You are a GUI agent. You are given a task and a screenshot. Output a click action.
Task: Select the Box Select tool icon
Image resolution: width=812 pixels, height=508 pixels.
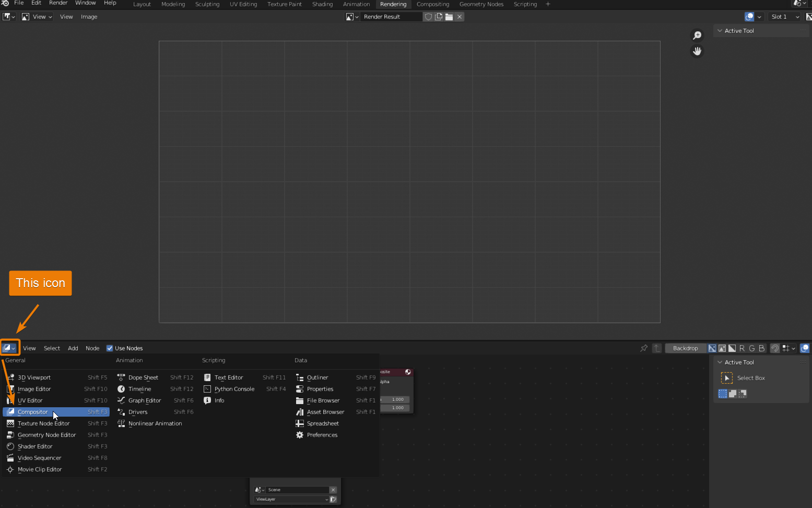click(726, 377)
